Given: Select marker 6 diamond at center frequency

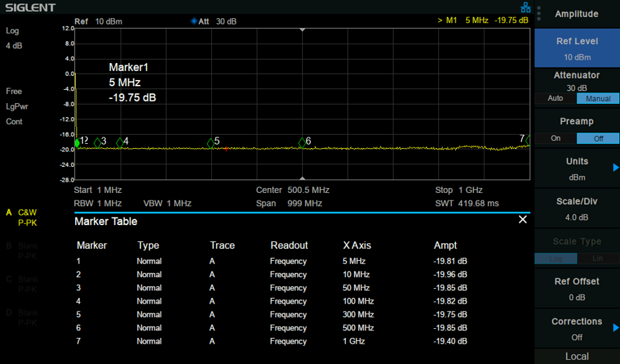Looking at the screenshot, I should click(x=302, y=142).
